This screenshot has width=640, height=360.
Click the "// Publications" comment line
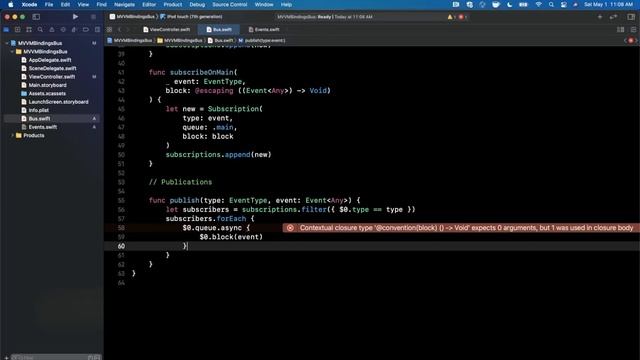[x=180, y=182]
